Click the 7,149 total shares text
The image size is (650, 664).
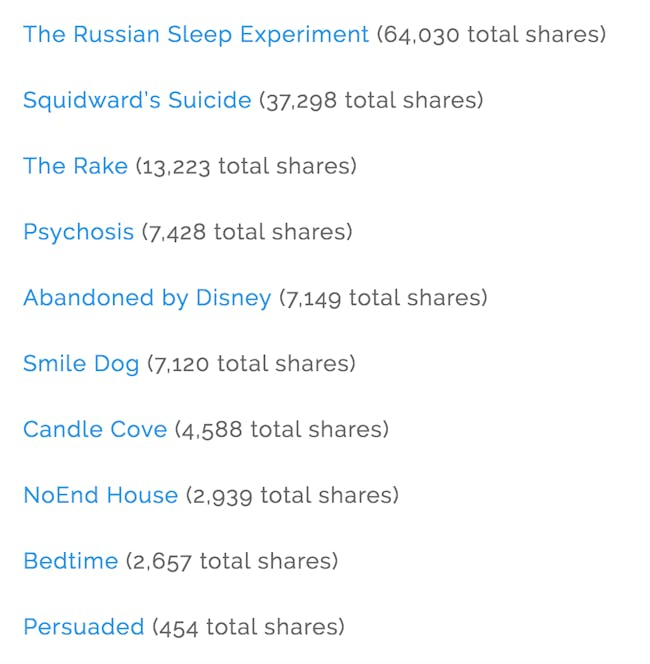[x=383, y=298]
